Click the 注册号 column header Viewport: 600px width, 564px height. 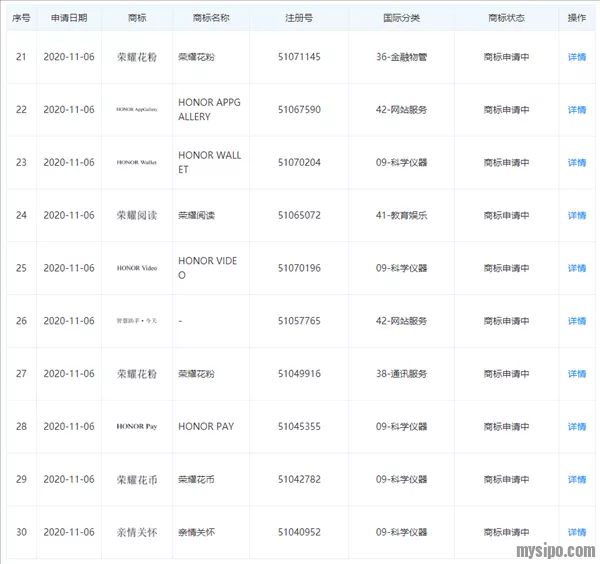pos(299,18)
